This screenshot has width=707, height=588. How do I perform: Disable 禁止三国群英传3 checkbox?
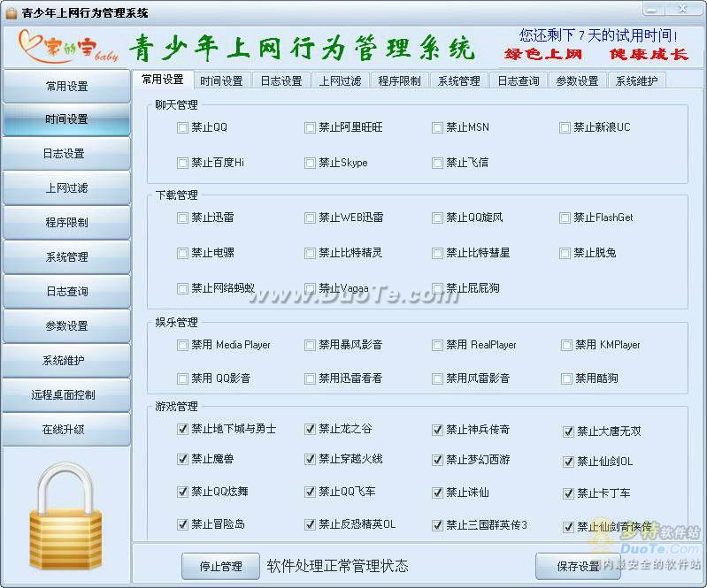tap(437, 526)
